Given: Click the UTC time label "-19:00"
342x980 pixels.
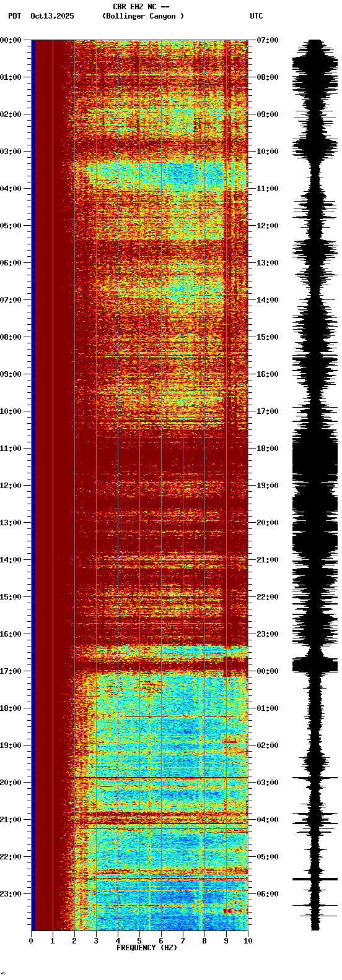Looking at the screenshot, I should (x=267, y=486).
